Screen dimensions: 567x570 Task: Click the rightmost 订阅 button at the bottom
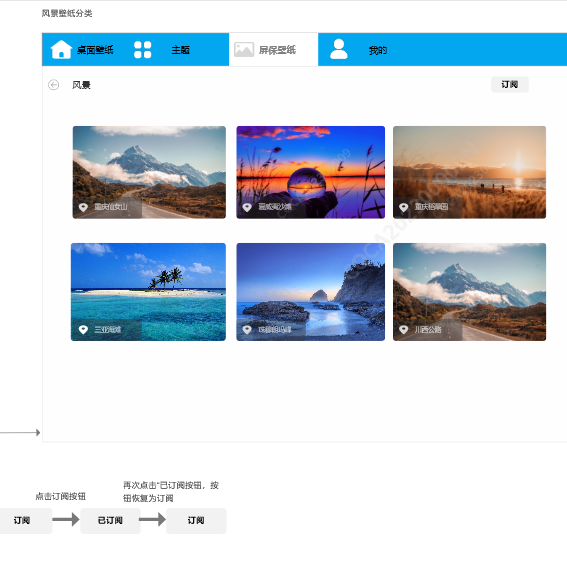[x=196, y=521]
